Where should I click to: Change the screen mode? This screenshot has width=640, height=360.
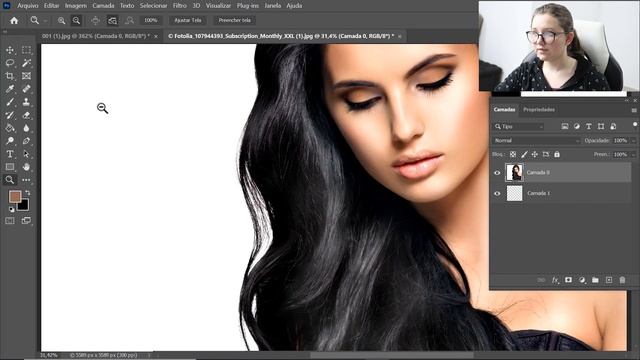[26, 221]
